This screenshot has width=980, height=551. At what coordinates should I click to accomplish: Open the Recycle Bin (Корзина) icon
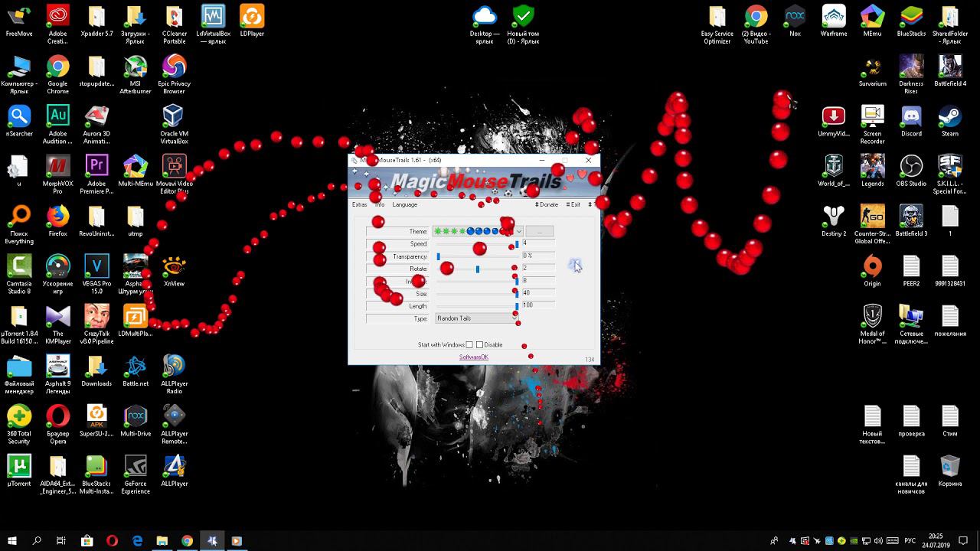coord(950,471)
